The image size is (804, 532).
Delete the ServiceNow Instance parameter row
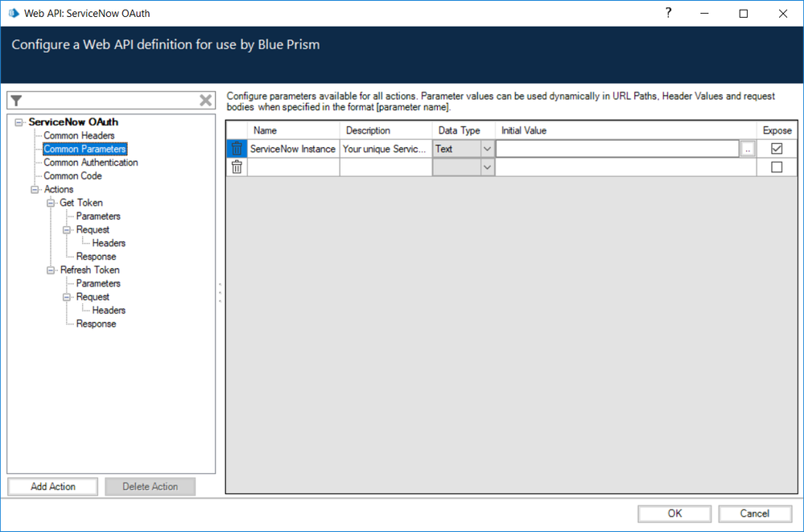tap(237, 149)
